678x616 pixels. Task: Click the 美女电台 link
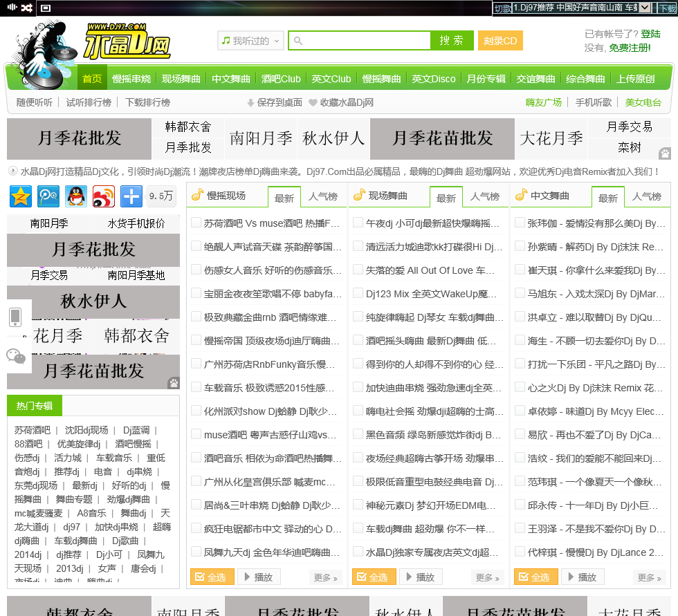(x=643, y=102)
